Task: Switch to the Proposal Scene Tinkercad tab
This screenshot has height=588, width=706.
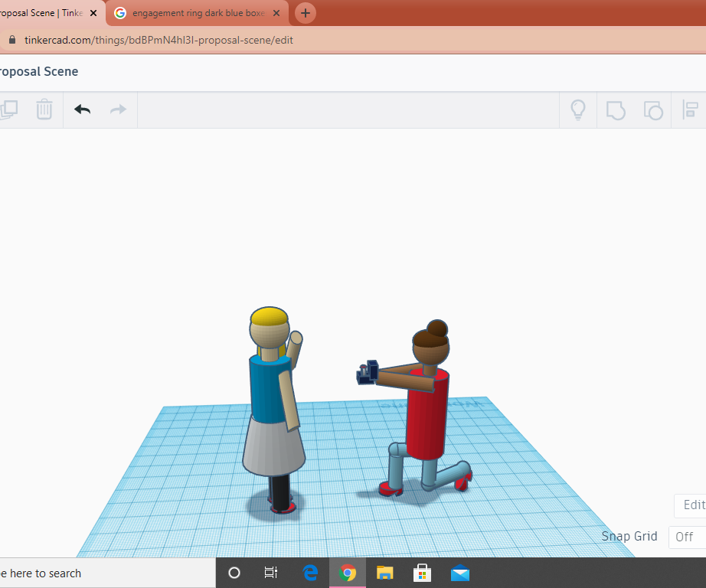Action: pos(42,12)
